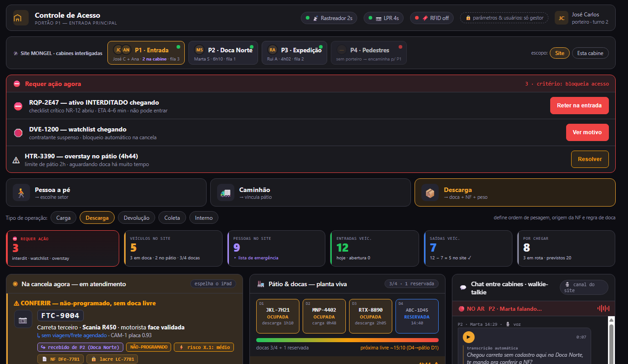Click the factory icon in Pátio & docas header

pos(261,284)
